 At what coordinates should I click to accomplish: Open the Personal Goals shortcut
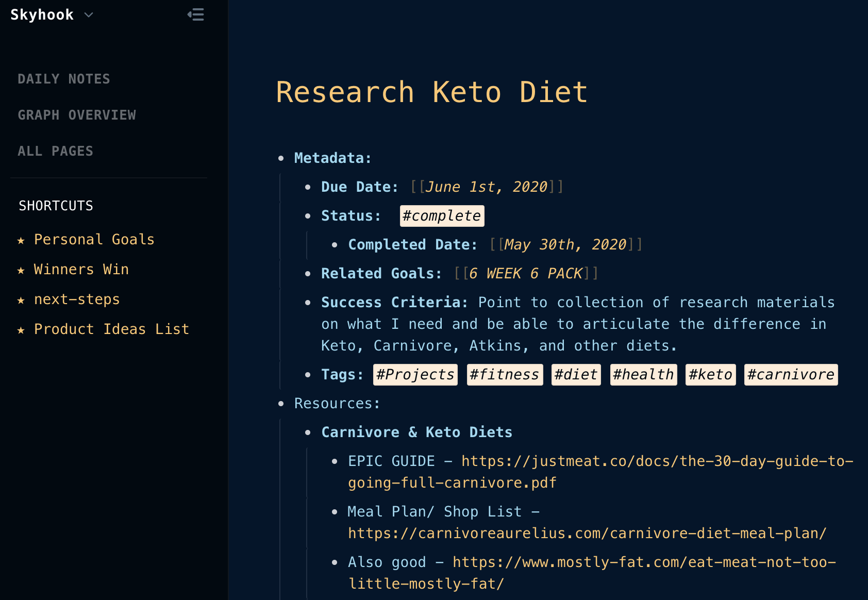point(94,240)
